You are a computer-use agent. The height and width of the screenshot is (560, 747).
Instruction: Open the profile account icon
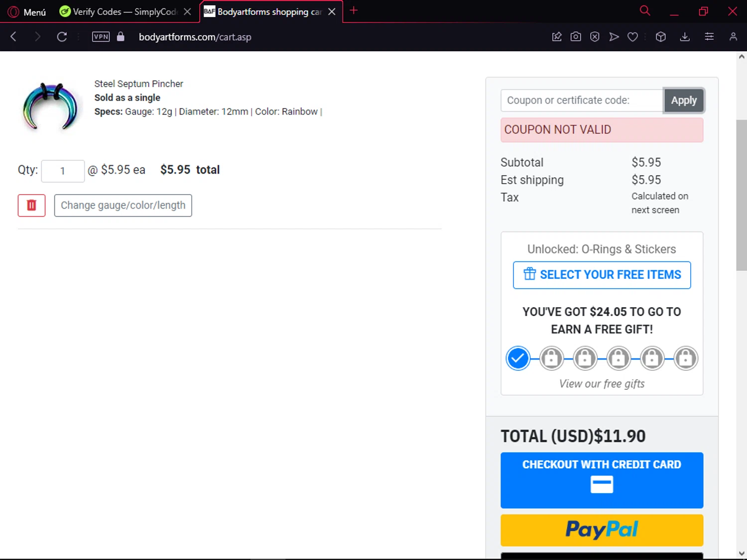coord(733,36)
